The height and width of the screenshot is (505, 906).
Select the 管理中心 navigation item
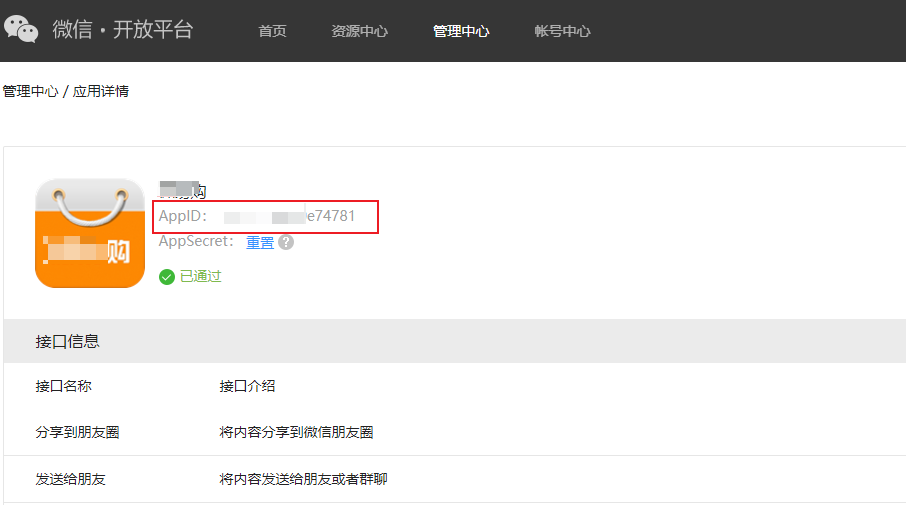pos(461,31)
